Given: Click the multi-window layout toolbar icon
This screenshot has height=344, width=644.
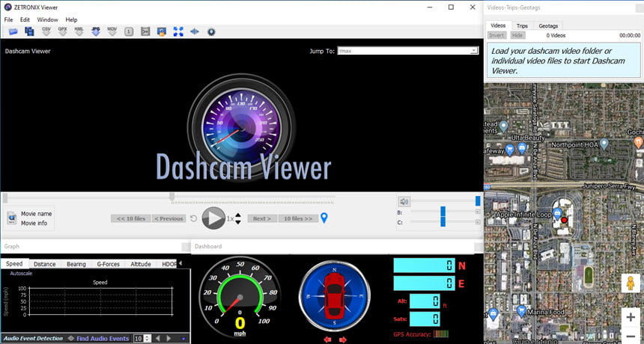Looking at the screenshot, I should tap(29, 31).
